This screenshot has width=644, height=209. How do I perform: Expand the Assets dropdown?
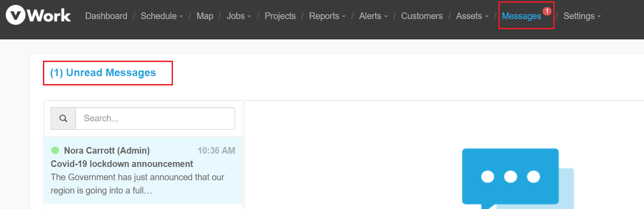[472, 16]
